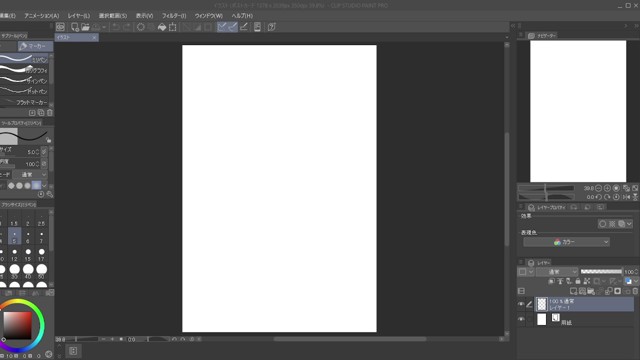Open the layer color dropdown arrow
This screenshot has width=640, height=360.
tap(636, 281)
